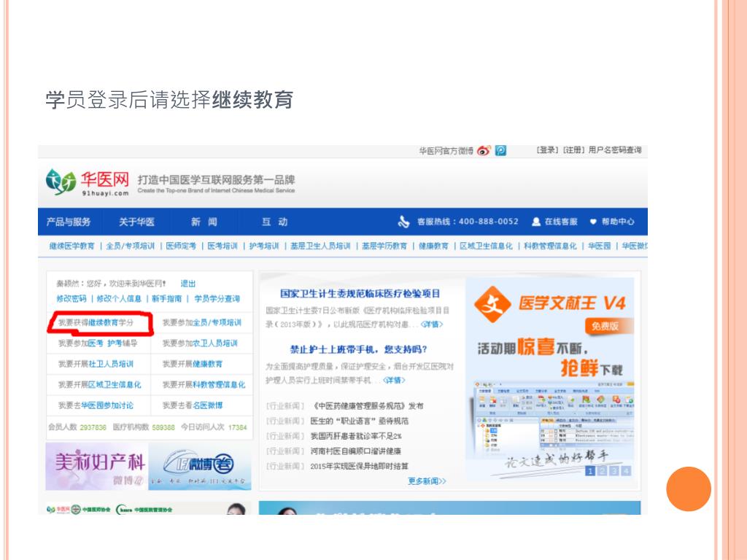The image size is (747, 560).
Task: Open the Sina Weibo icon next to 华医网官方微博
Action: click(484, 150)
